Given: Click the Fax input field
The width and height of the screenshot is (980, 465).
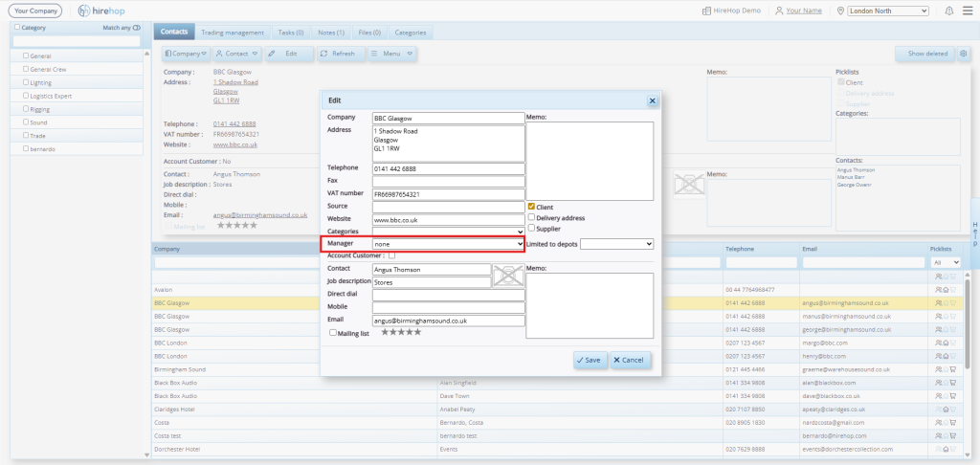Looking at the screenshot, I should [448, 181].
